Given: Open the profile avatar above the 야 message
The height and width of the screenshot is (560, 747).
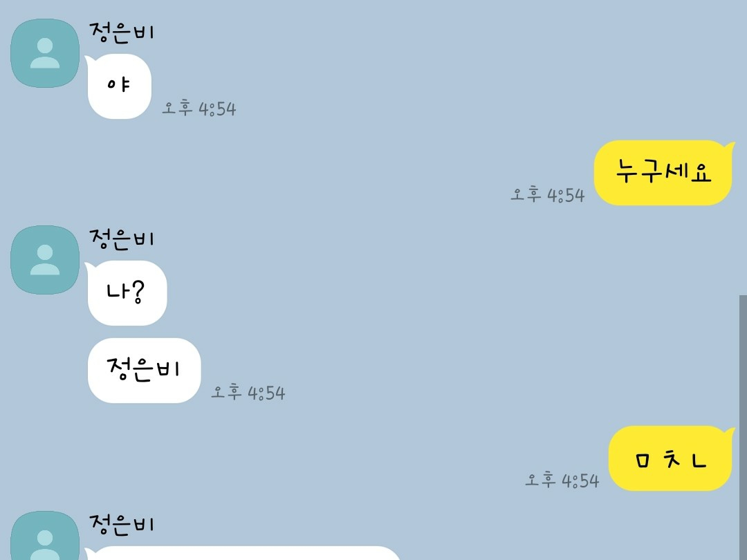Looking at the screenshot, I should [45, 53].
